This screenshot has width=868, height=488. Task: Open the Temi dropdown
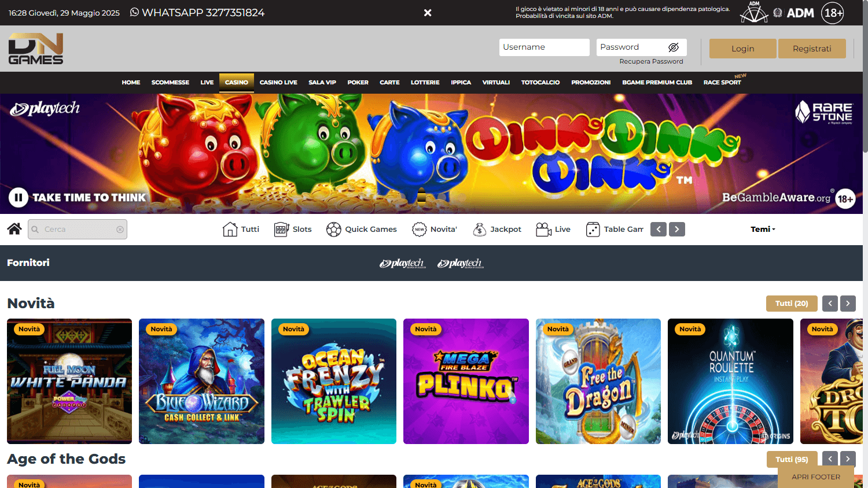point(762,229)
